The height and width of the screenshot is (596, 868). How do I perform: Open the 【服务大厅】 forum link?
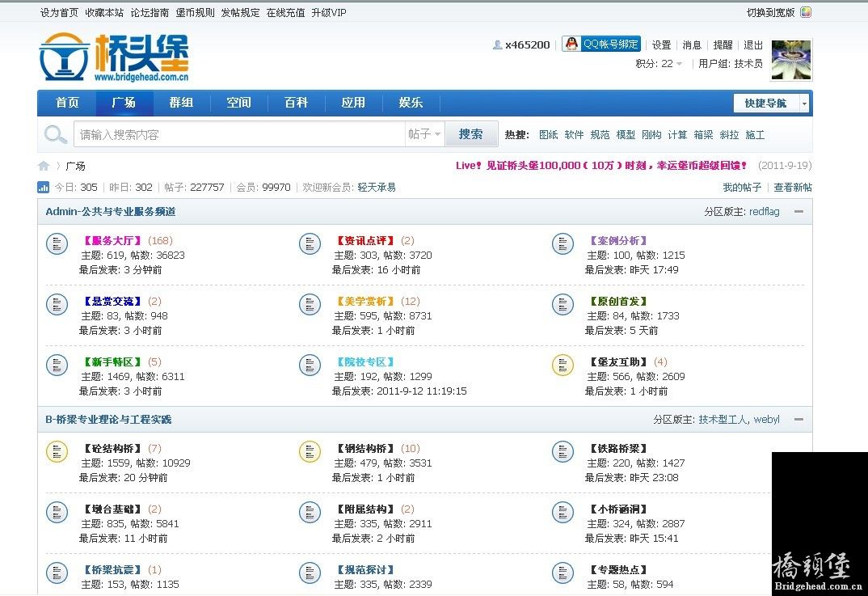pyautogui.click(x=112, y=240)
